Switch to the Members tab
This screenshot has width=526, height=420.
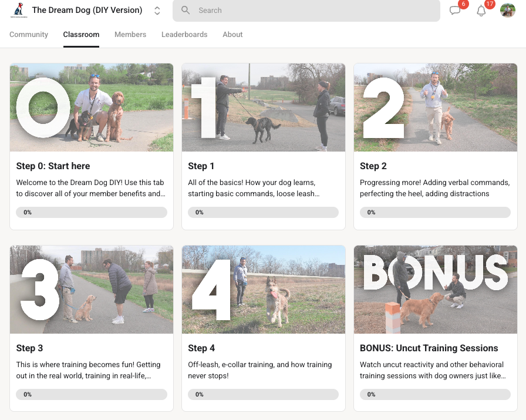[x=130, y=34]
